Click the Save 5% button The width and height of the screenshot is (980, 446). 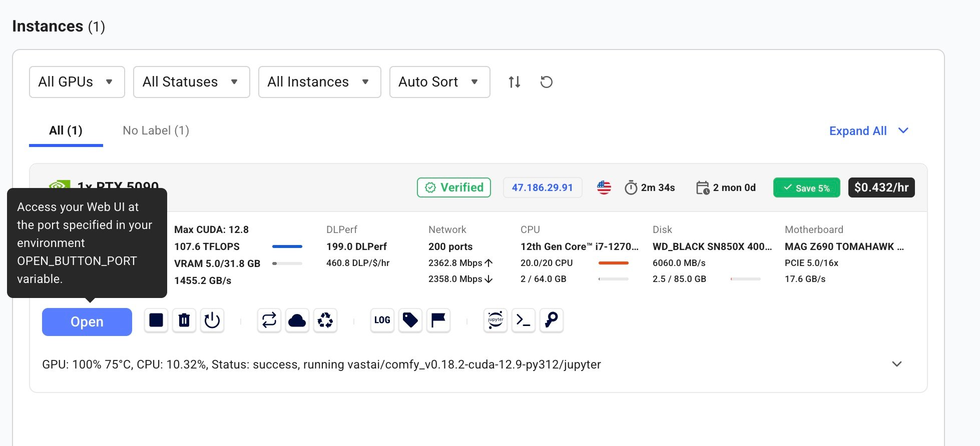[x=807, y=188]
